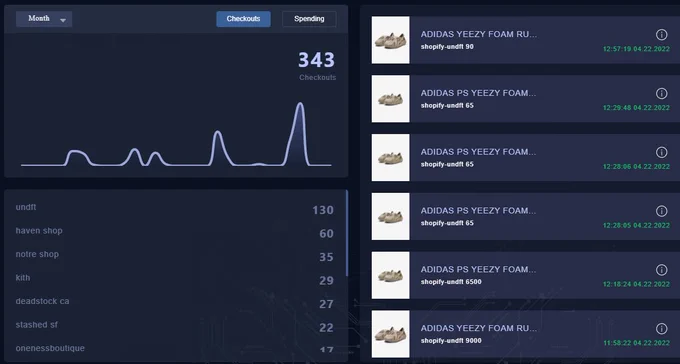Click timestamp 12:57:19 04.22.2022

point(636,49)
